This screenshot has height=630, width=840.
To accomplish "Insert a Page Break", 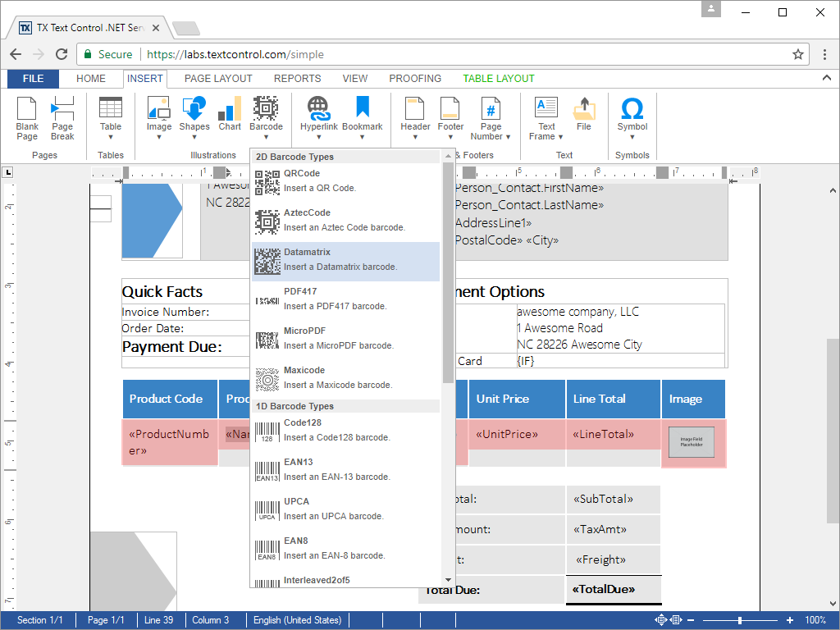I will [62, 118].
